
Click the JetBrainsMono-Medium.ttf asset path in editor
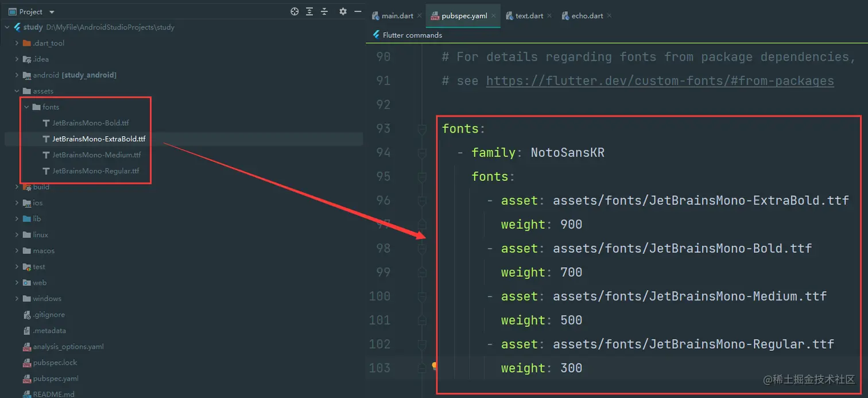[689, 296]
